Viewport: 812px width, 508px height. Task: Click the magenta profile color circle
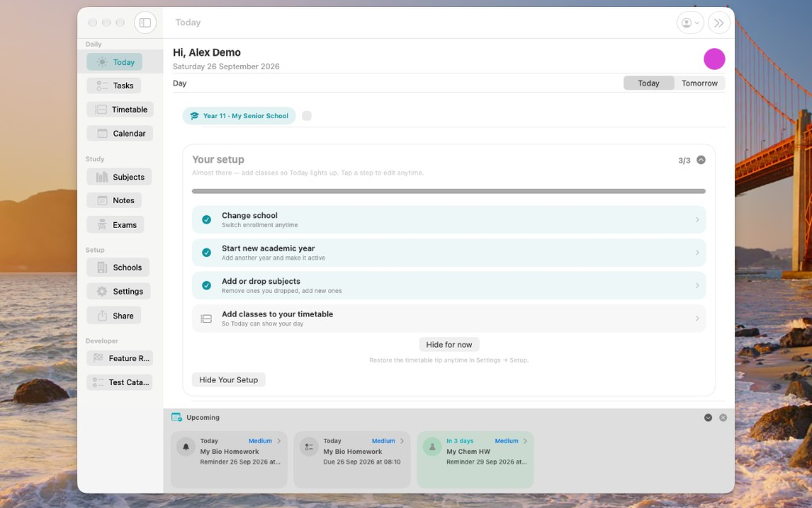tap(714, 59)
